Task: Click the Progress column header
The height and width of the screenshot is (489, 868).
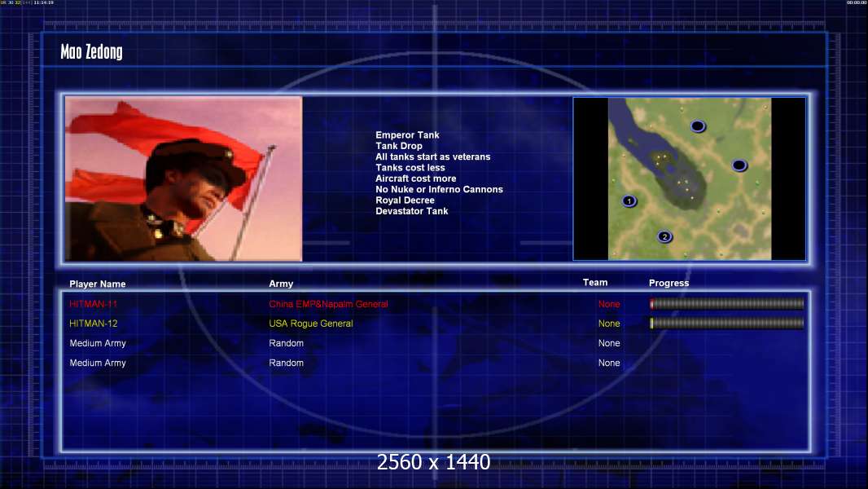Action: coord(669,283)
